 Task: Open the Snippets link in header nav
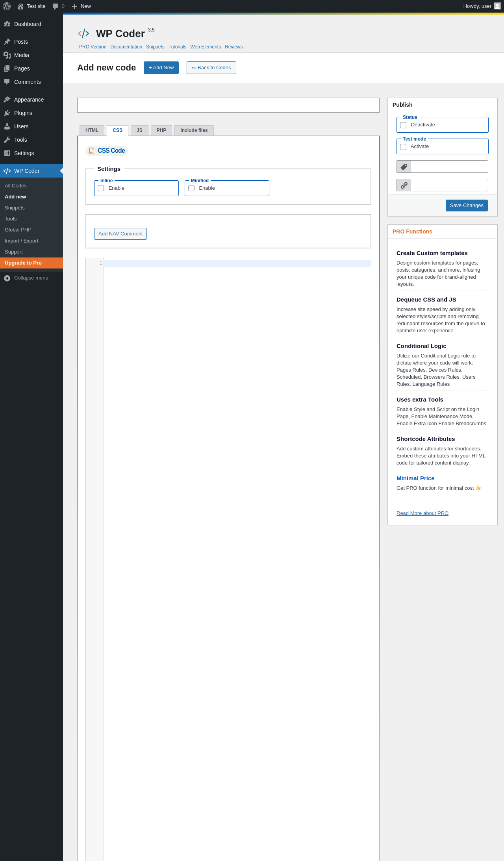click(x=155, y=47)
